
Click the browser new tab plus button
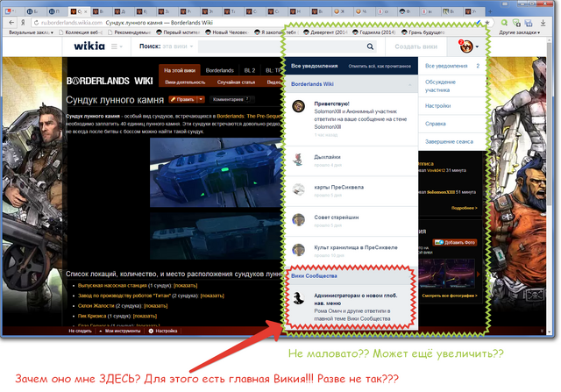coord(490,11)
